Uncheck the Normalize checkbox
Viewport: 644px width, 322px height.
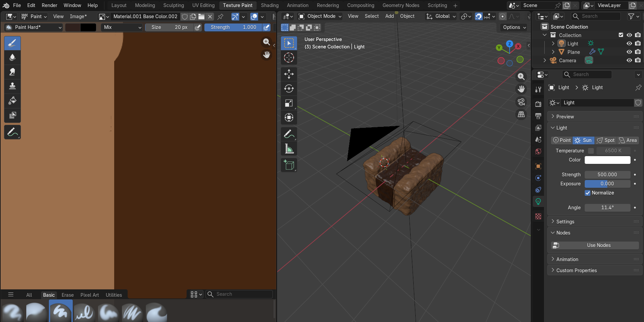coord(587,193)
